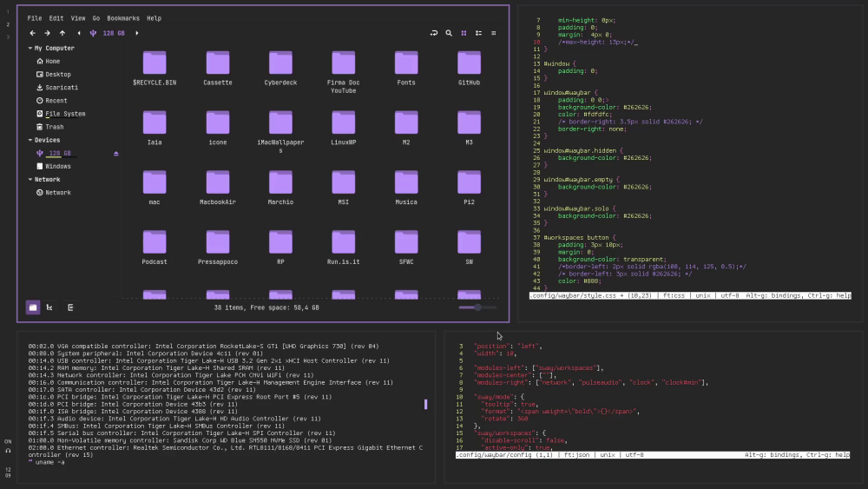Go up to parent folder
Viewport: 868px width, 489px height.
(62, 33)
